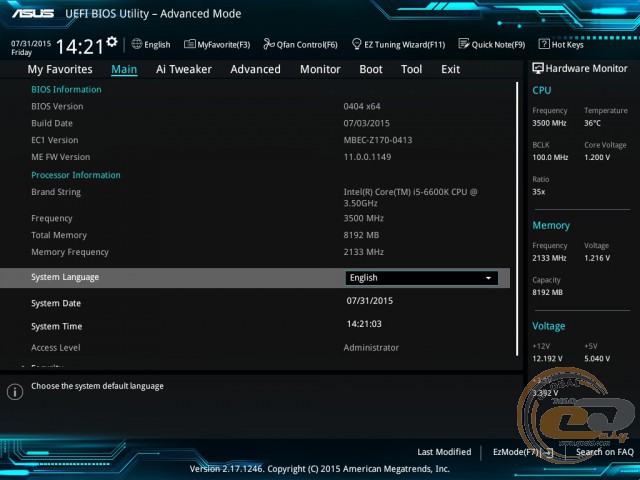The image size is (640, 480).
Task: Open the Exit tab
Action: click(450, 69)
